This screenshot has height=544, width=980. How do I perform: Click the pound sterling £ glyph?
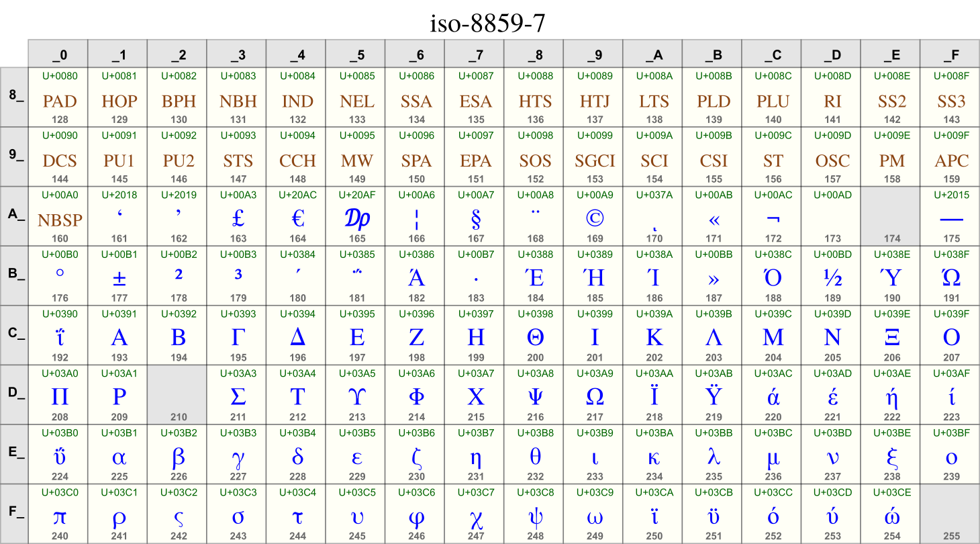click(238, 218)
